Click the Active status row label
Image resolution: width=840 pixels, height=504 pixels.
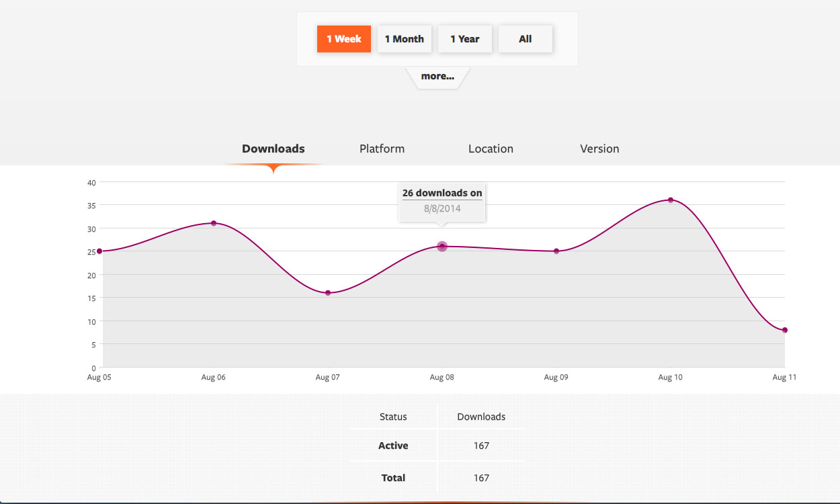click(393, 446)
